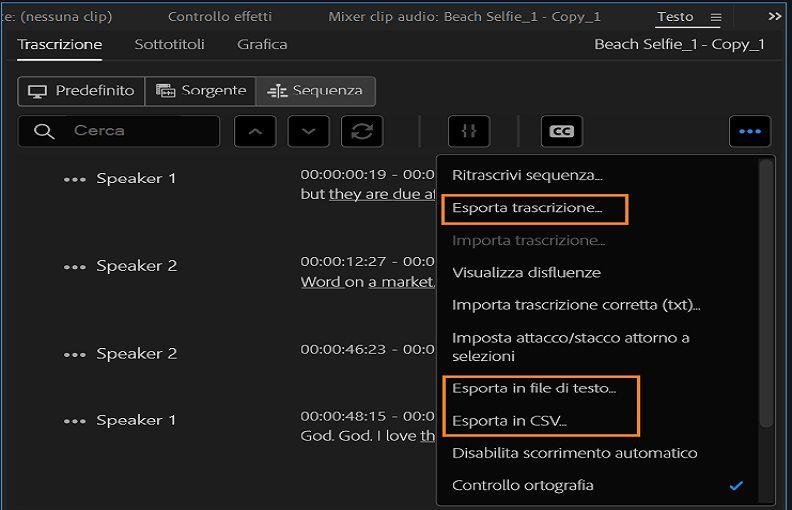Choose the Predefinito view button
The image size is (792, 510).
[81, 91]
